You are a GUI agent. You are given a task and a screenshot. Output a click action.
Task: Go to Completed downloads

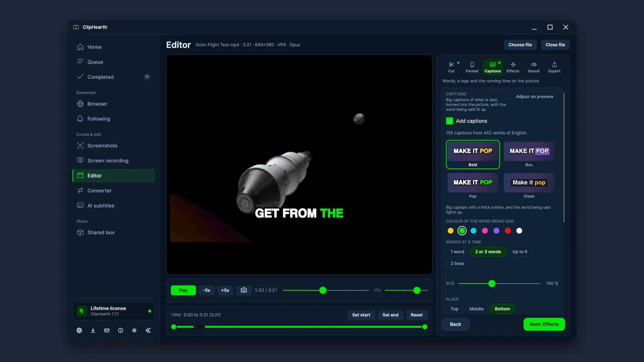114,77
